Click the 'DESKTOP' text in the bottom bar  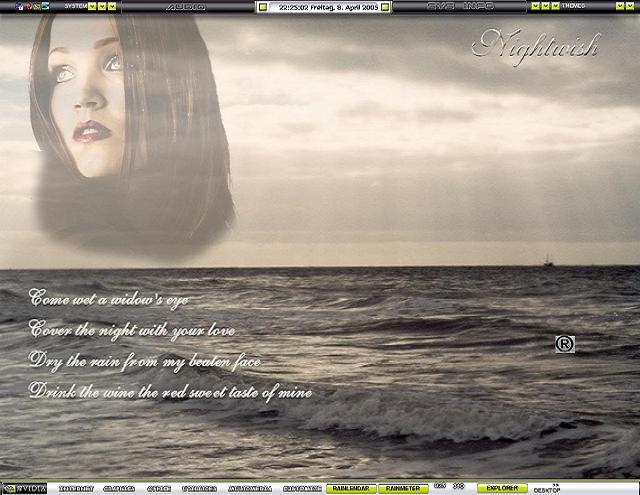point(547,491)
